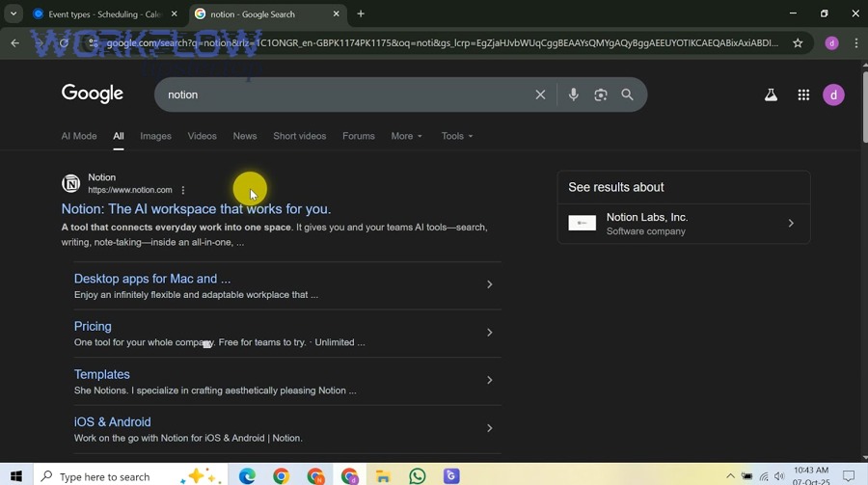The width and height of the screenshot is (868, 485).
Task: Switch to the Images tab
Action: (x=155, y=136)
